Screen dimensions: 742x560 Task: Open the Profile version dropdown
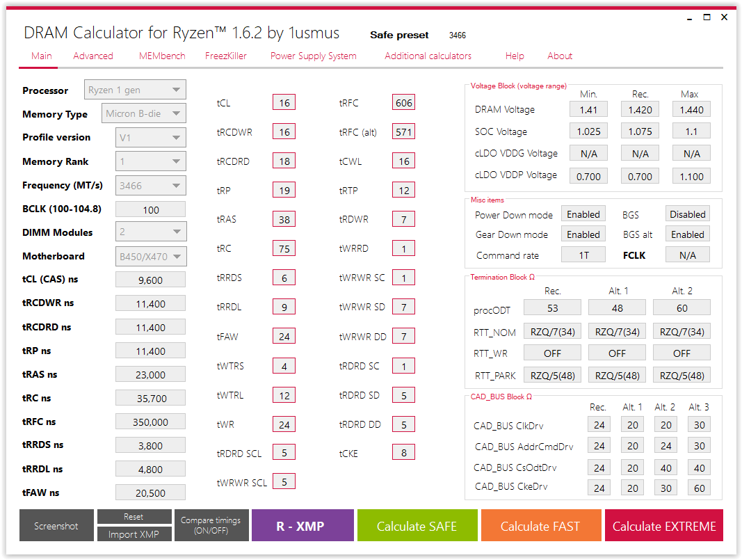click(x=150, y=138)
